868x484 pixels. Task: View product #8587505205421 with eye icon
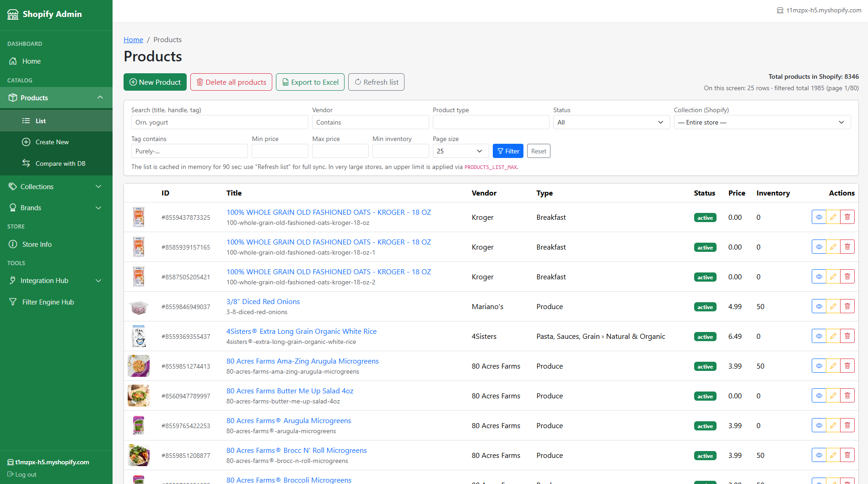pyautogui.click(x=819, y=277)
